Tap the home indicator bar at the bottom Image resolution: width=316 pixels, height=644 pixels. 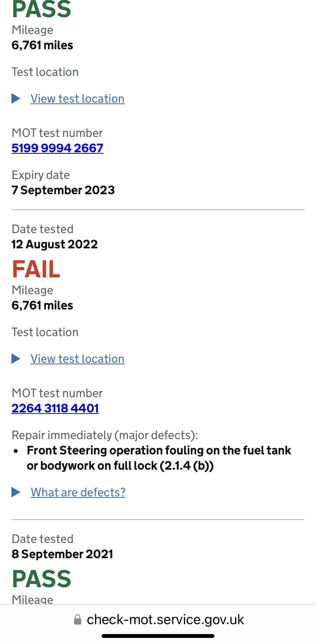(158, 636)
